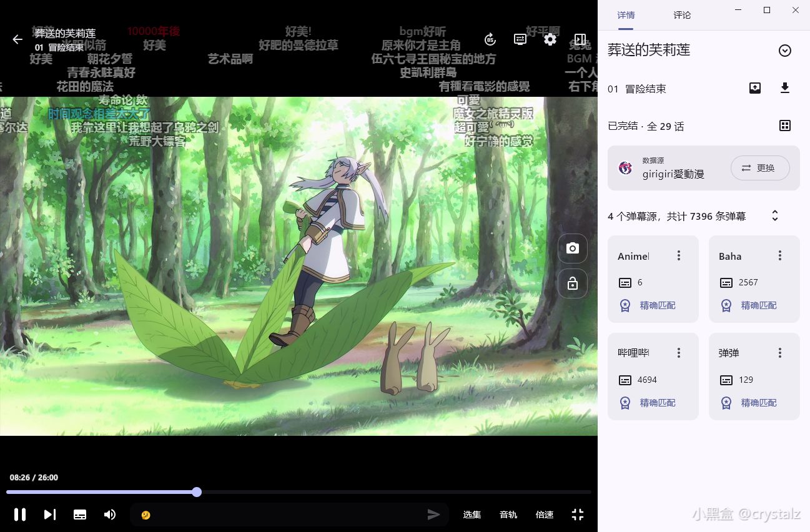
Task: Click the girigiri愛動漫 source name
Action: 673,174
